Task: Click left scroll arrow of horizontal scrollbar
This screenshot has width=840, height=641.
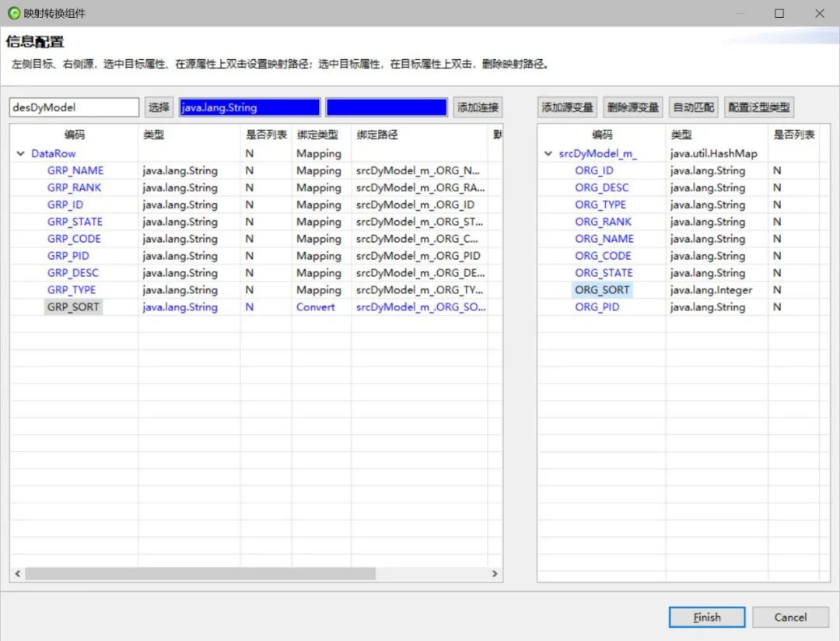Action: (x=18, y=573)
